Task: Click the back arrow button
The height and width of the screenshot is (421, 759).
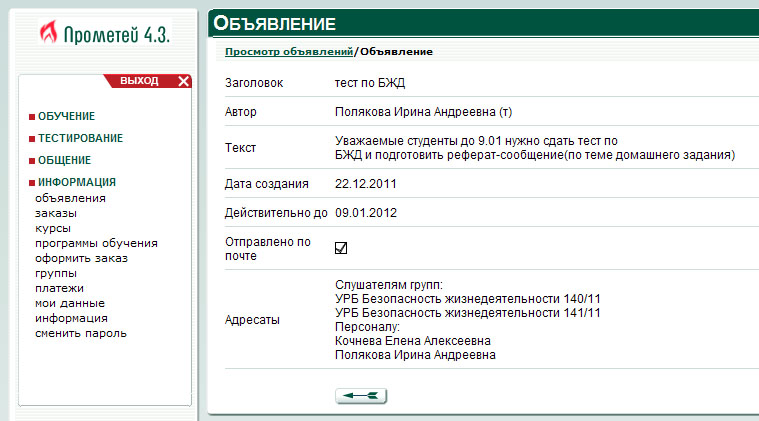Action: click(x=361, y=396)
